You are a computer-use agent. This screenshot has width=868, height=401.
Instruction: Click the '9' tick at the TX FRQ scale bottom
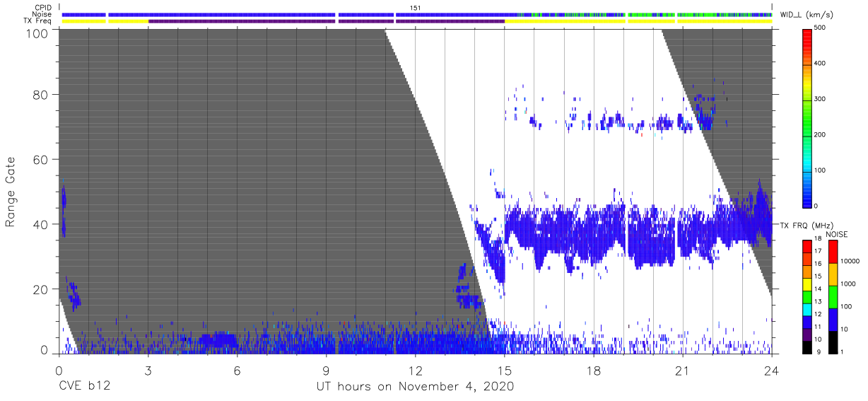(x=818, y=352)
